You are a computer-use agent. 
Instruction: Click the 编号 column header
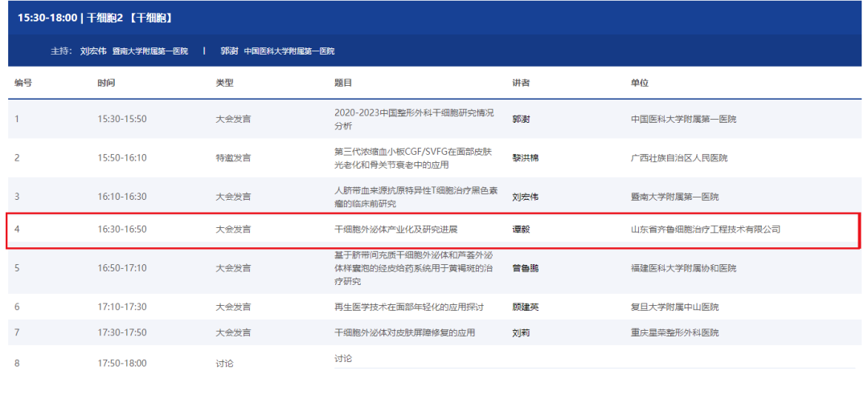point(23,83)
